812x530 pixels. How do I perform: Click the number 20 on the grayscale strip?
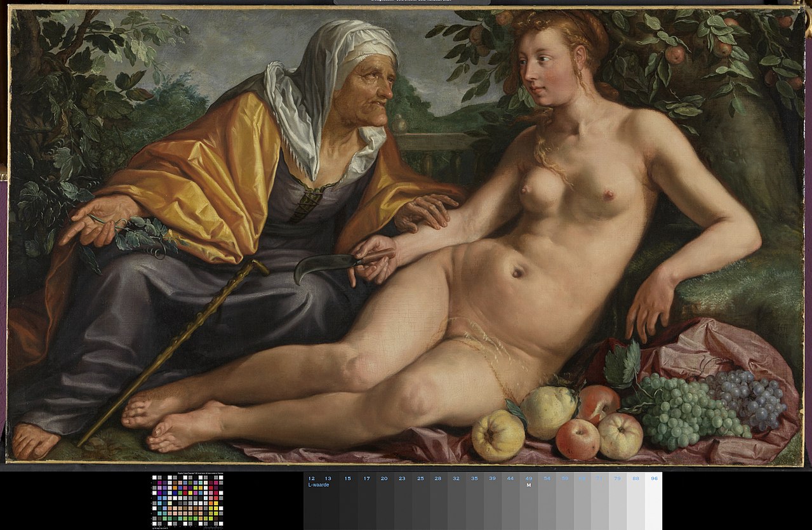point(384,478)
